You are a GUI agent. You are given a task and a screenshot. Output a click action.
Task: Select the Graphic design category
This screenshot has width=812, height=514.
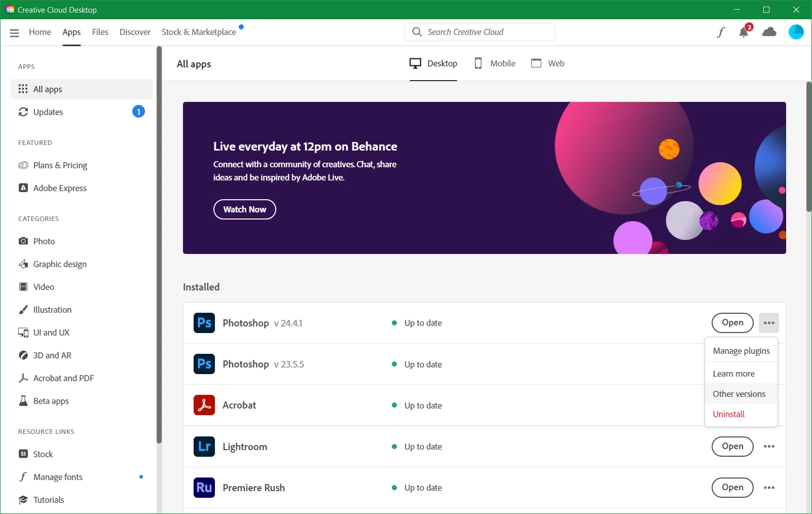[81, 264]
